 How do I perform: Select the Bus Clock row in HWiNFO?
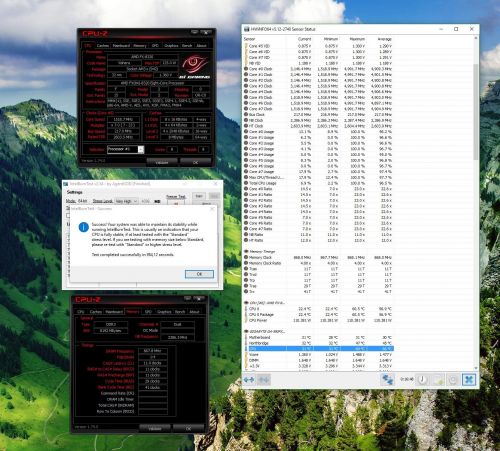[x=318, y=114]
